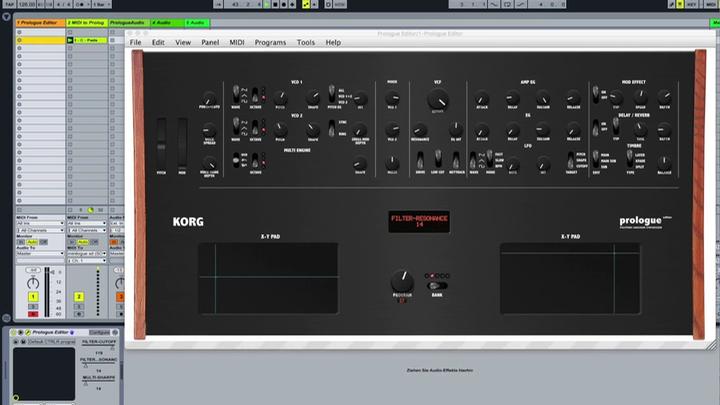Open the Panel menu
Viewport: 720px width, 405px height.
[210, 42]
